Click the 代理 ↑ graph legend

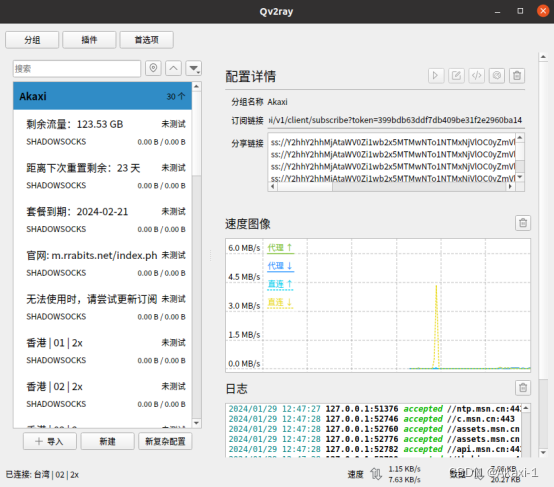point(280,248)
